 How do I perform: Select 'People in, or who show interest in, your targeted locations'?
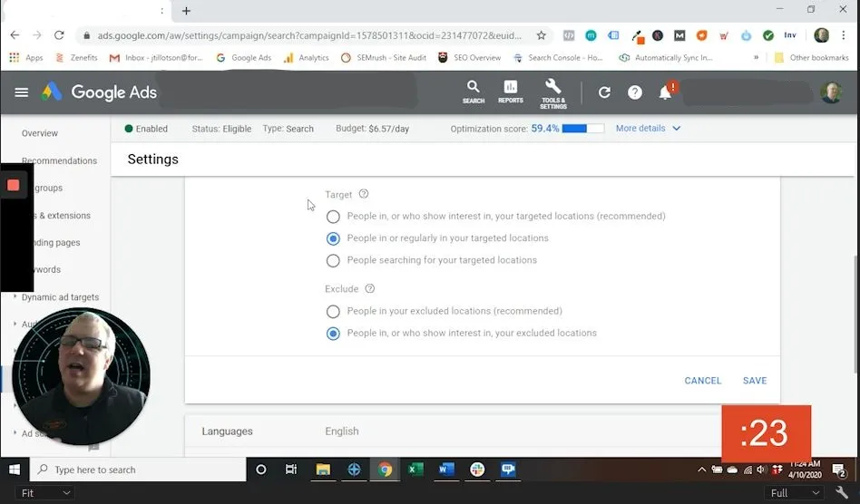tap(333, 217)
